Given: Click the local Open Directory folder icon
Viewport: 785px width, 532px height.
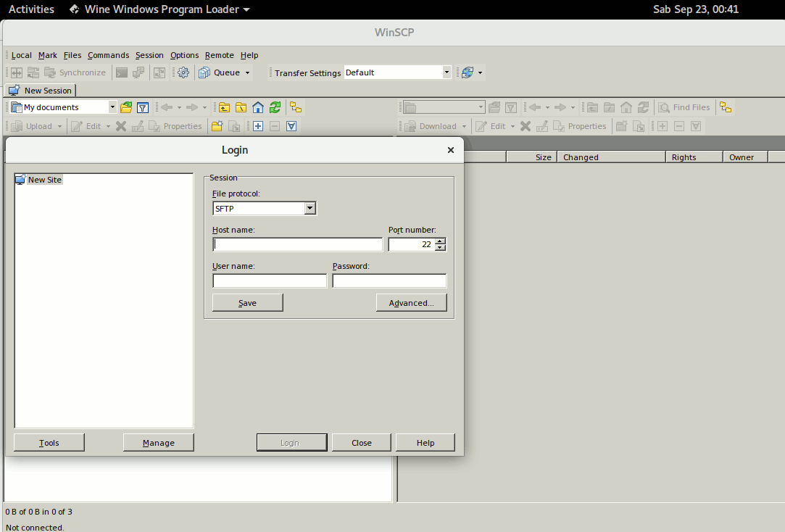Looking at the screenshot, I should [126, 107].
